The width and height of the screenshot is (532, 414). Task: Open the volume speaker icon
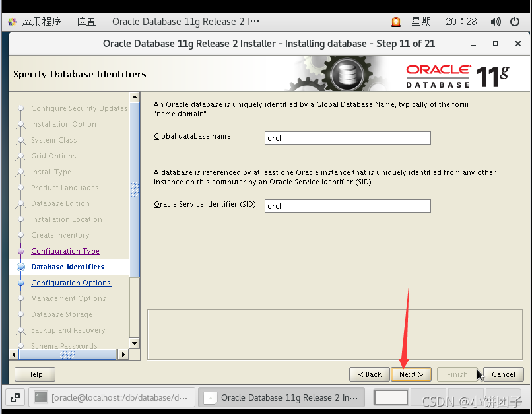click(495, 22)
